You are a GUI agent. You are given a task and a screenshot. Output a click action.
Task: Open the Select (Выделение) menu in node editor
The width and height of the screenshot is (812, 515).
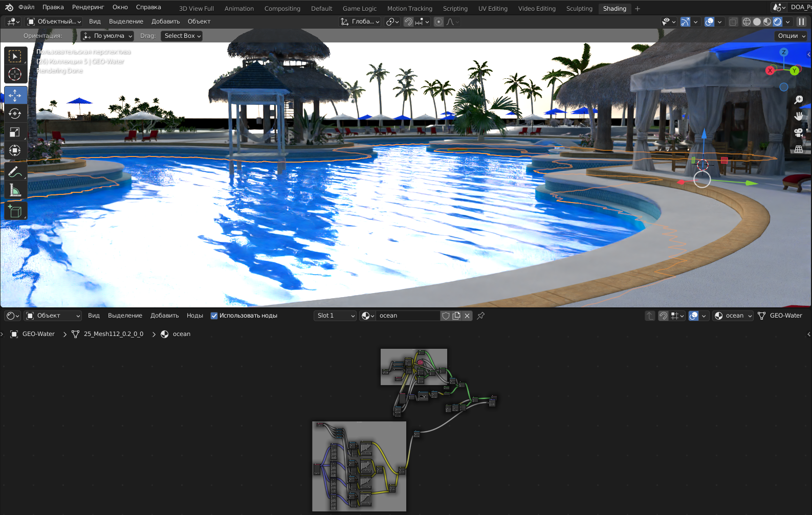(x=125, y=316)
